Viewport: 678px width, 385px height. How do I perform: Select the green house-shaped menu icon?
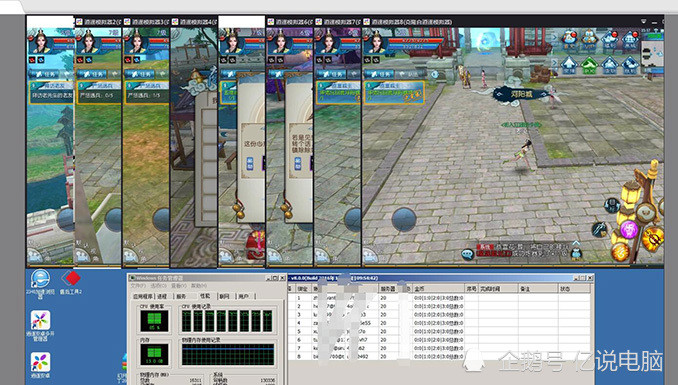[x=589, y=65]
